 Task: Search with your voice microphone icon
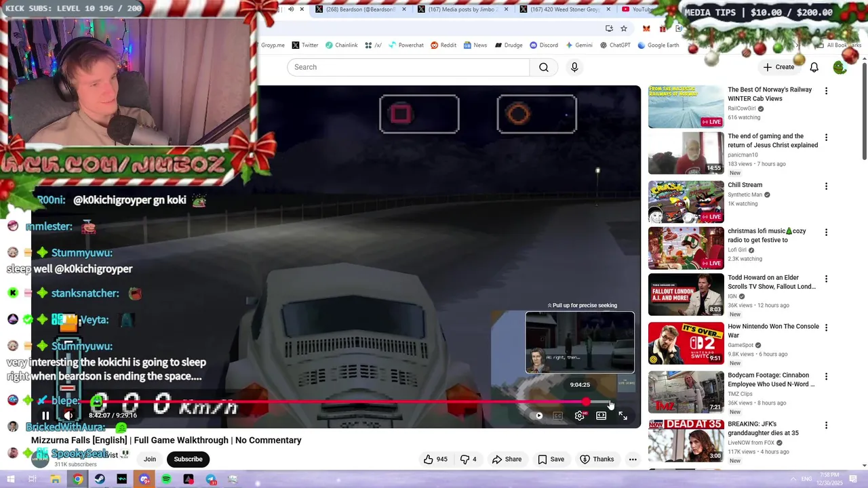(x=574, y=67)
